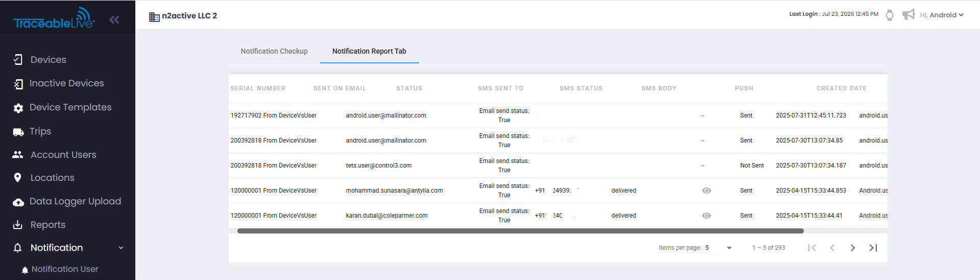Open Inactive Devices in sidebar
Viewport: 980px width, 280px height.
click(67, 83)
